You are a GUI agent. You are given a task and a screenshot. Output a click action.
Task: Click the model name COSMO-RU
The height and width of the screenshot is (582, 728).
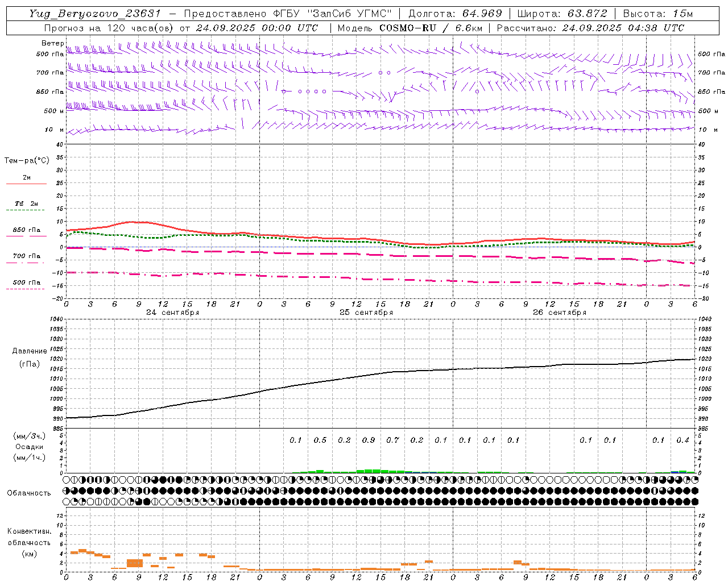tap(408, 28)
